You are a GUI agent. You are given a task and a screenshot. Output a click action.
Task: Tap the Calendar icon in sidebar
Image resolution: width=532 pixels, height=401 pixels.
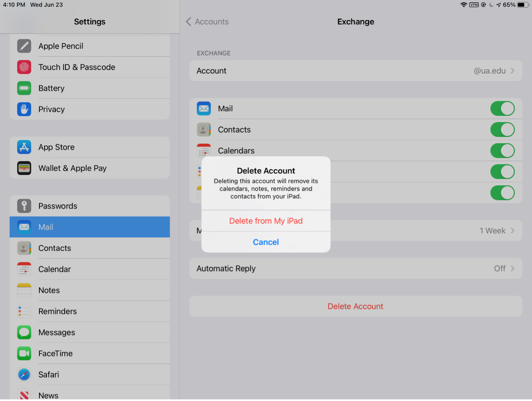click(24, 269)
